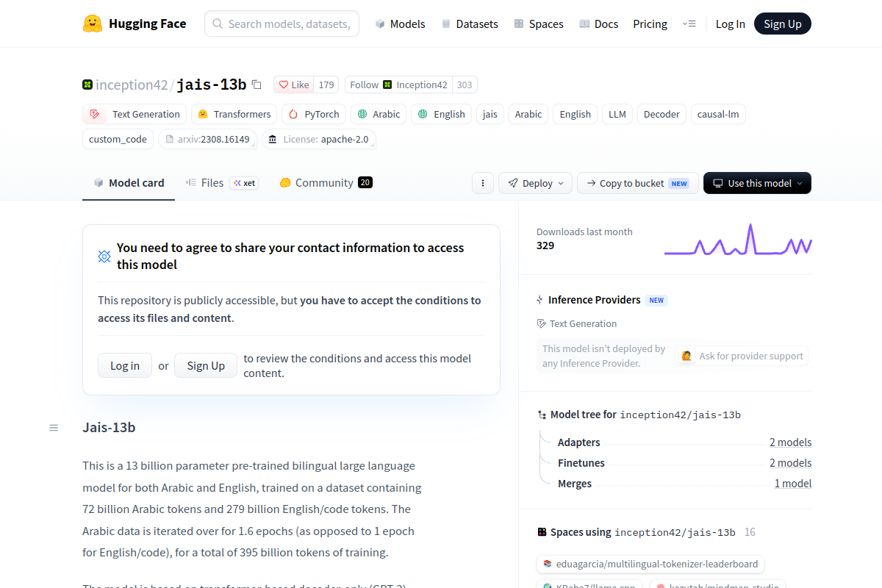Open the arxiv:2308.16149 paper tag
This screenshot has width=882, height=588.
pos(207,139)
